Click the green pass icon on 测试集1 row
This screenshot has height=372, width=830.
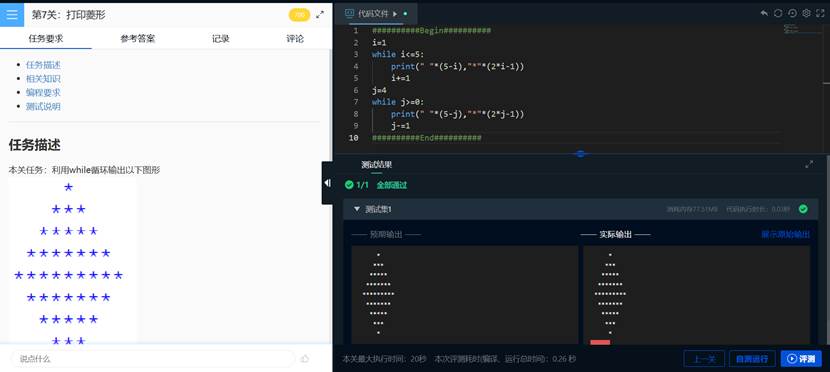click(x=803, y=209)
